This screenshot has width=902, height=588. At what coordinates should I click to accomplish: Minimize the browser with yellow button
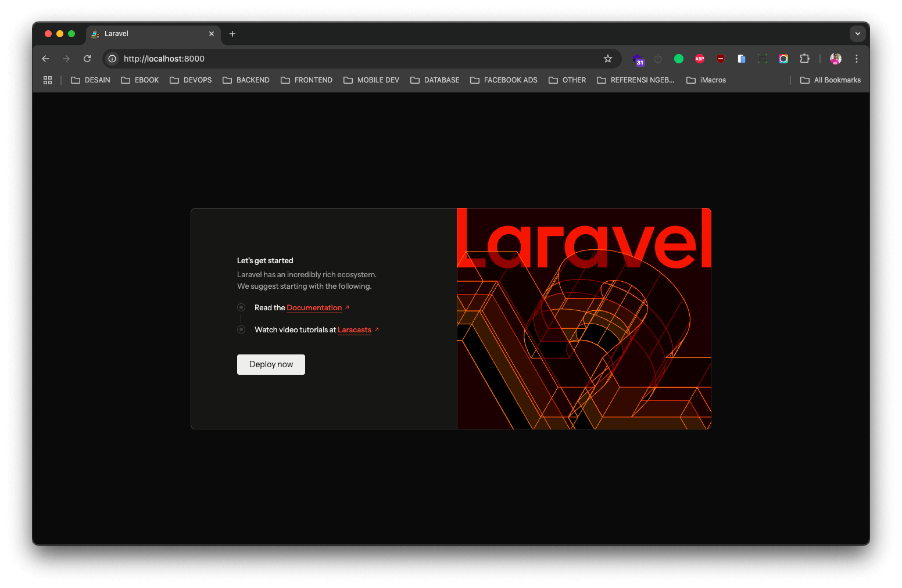click(x=60, y=34)
